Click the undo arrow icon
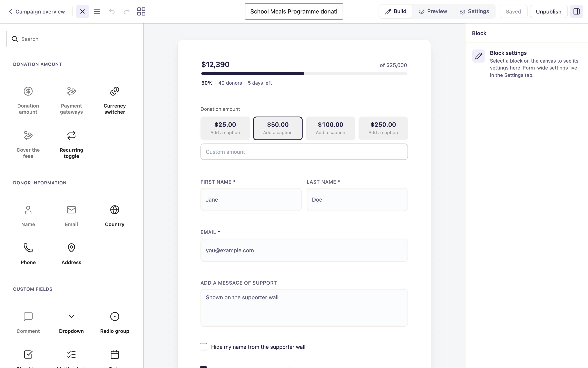Screen dimensions: 588x368 coord(112,11)
